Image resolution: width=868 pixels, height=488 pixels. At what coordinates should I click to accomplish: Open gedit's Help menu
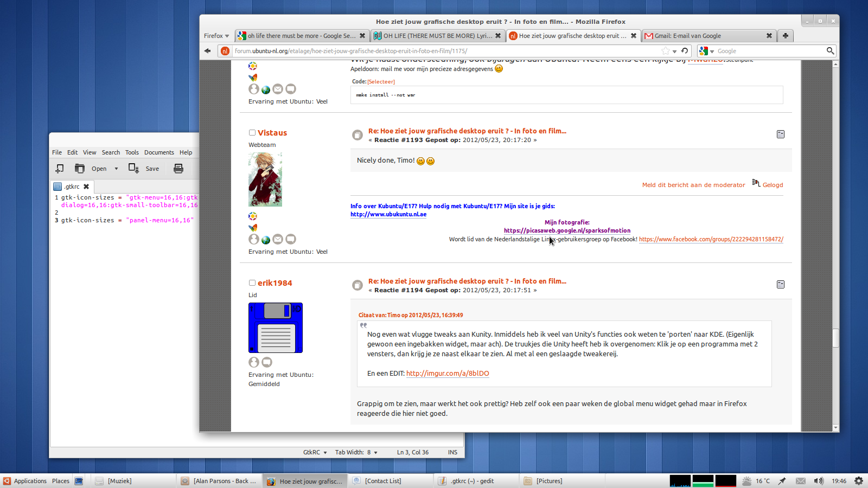[x=186, y=152]
